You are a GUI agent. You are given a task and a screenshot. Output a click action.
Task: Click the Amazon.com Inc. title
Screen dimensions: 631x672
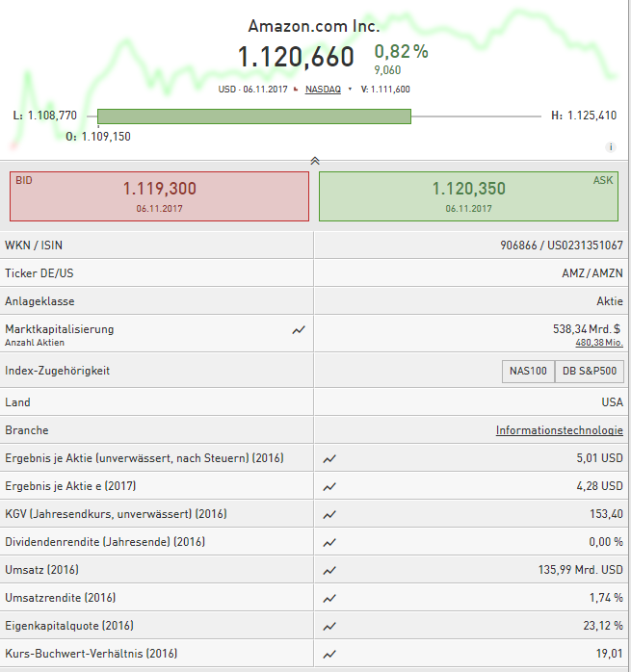[x=314, y=26]
